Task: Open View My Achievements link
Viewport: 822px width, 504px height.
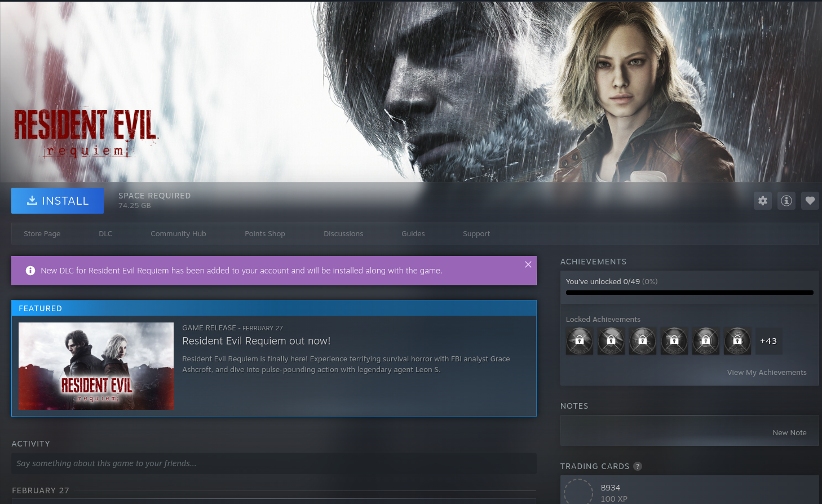Action: [x=767, y=373]
